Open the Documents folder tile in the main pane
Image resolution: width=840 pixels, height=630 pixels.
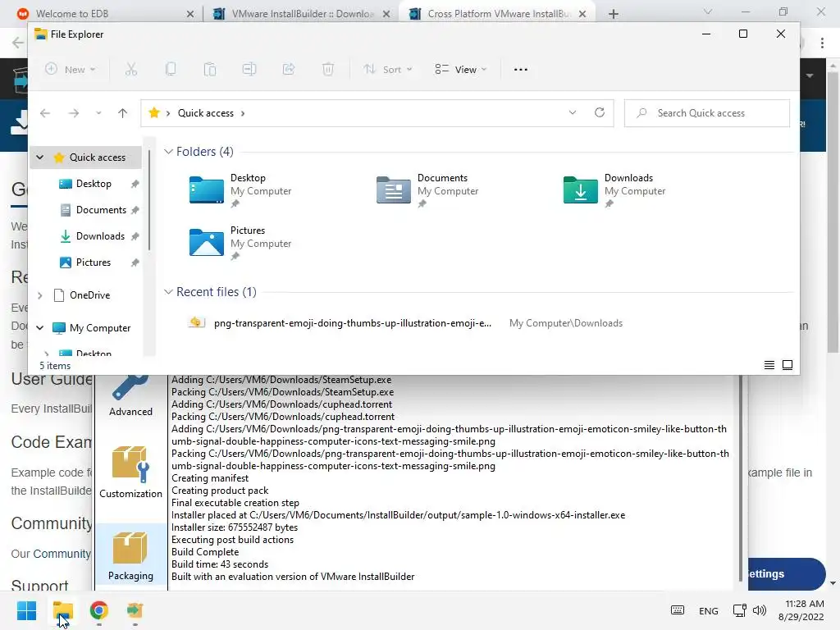pyautogui.click(x=427, y=190)
